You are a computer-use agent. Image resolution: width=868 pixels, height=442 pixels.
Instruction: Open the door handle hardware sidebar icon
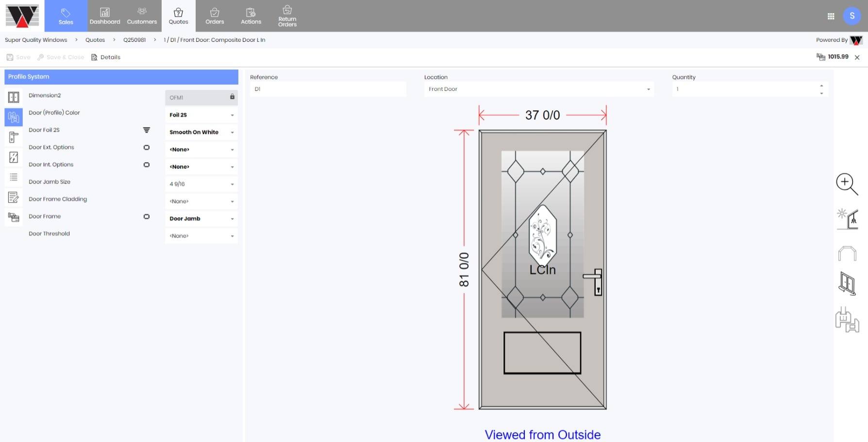[14, 137]
